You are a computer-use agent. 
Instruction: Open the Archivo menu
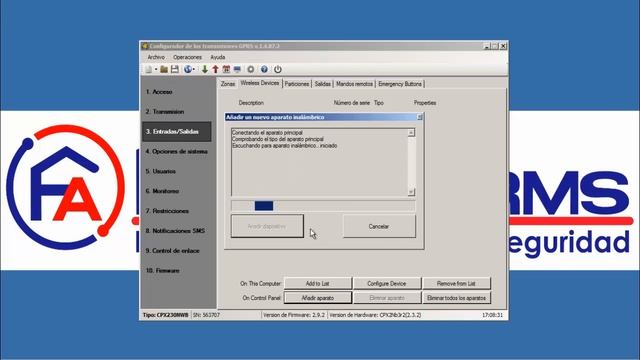156,57
